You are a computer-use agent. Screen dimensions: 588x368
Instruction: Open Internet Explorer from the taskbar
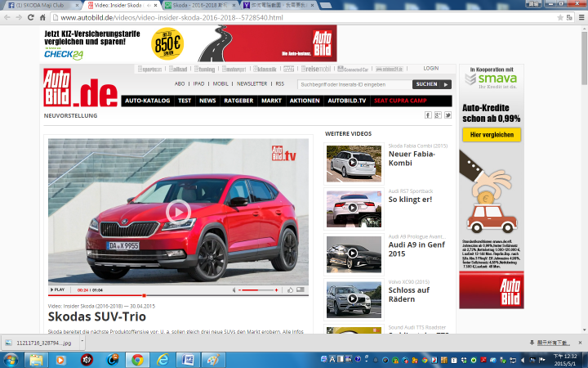click(163, 360)
